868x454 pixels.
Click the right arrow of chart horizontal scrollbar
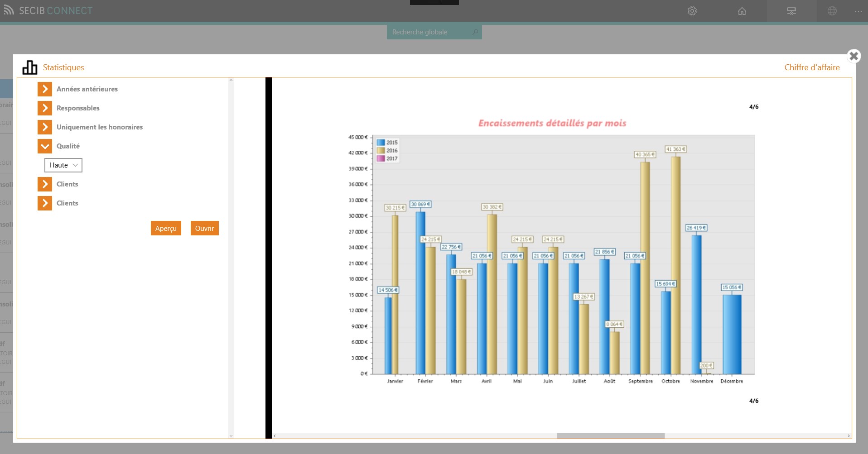click(x=849, y=436)
